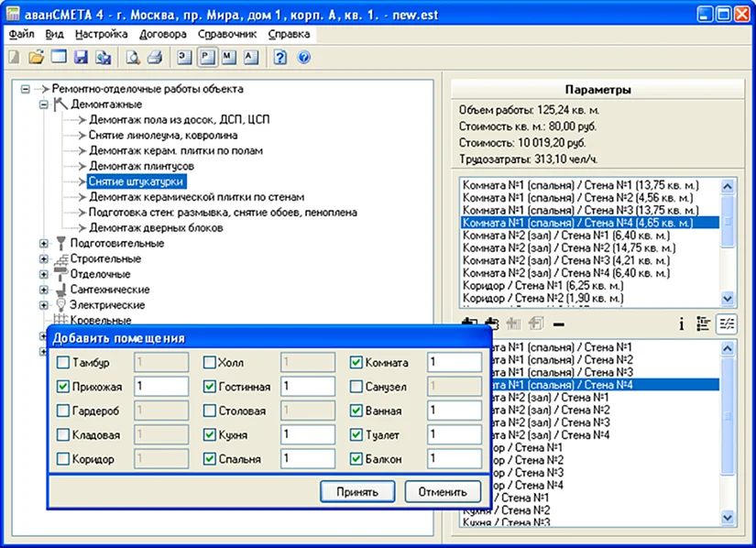Click the blue floppy disk save icon
The width and height of the screenshot is (756, 548).
[x=81, y=58]
